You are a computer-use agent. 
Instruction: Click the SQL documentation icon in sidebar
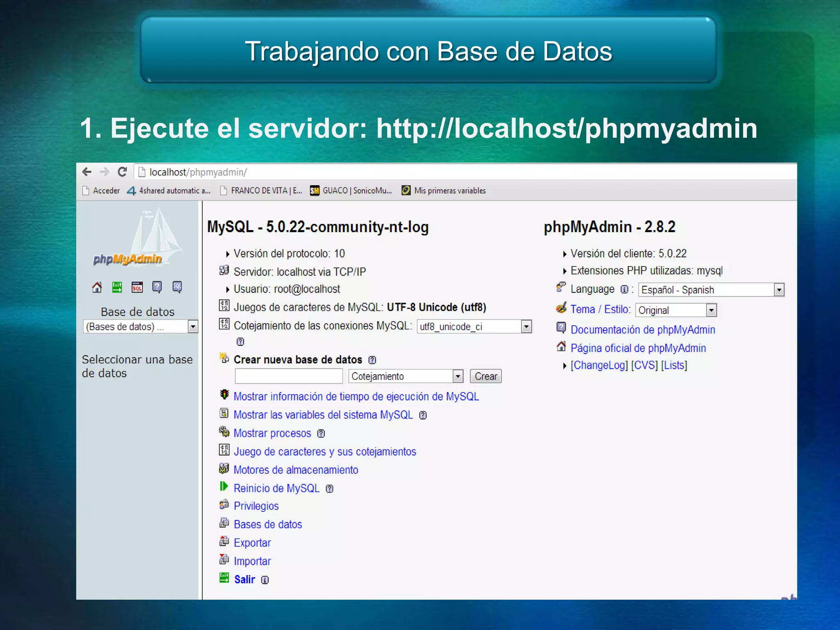point(177,287)
